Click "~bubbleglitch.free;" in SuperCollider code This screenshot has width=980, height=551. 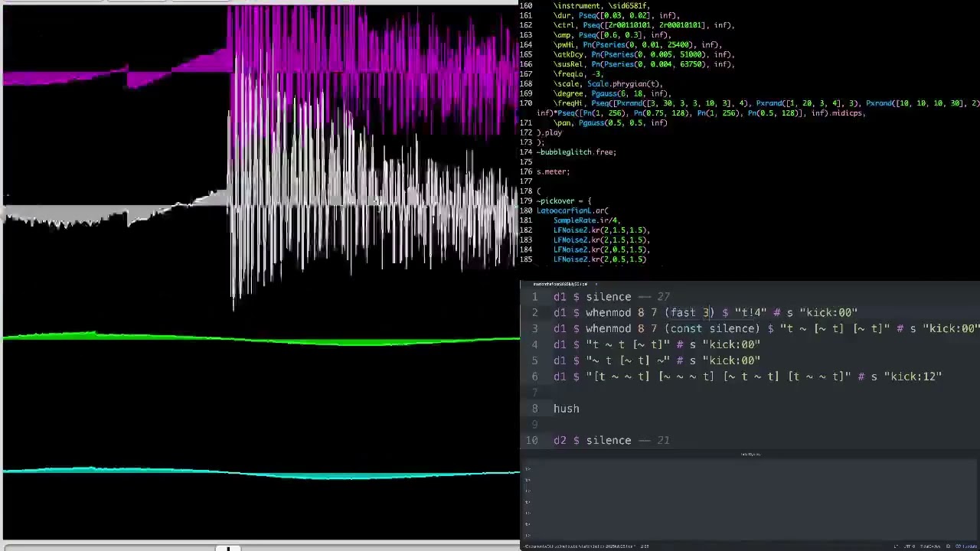(576, 152)
